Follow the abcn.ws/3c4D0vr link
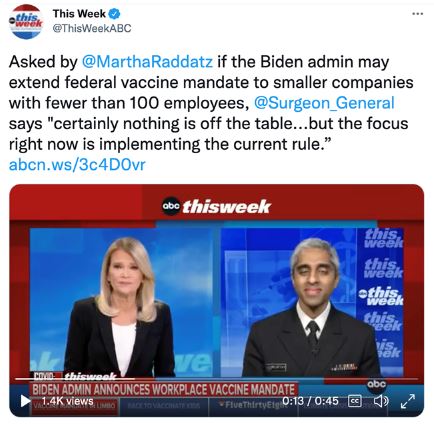The width and height of the screenshot is (434, 424). tap(77, 165)
